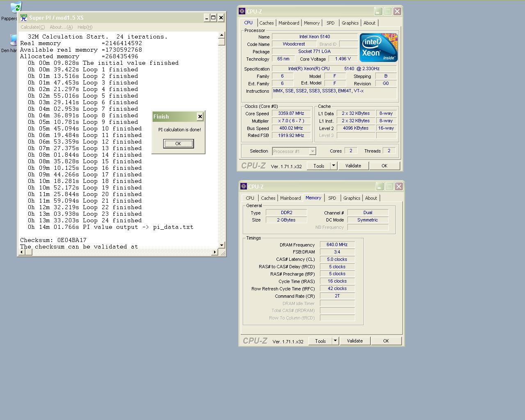525x420 pixels.
Task: Open Graphics tab in bottom CPU-Z window
Action: coord(352,198)
